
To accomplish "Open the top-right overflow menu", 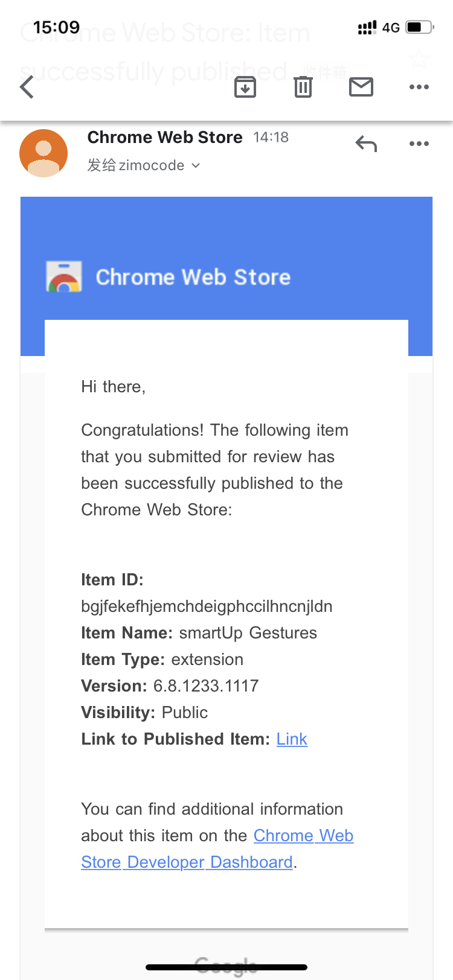I will [419, 87].
